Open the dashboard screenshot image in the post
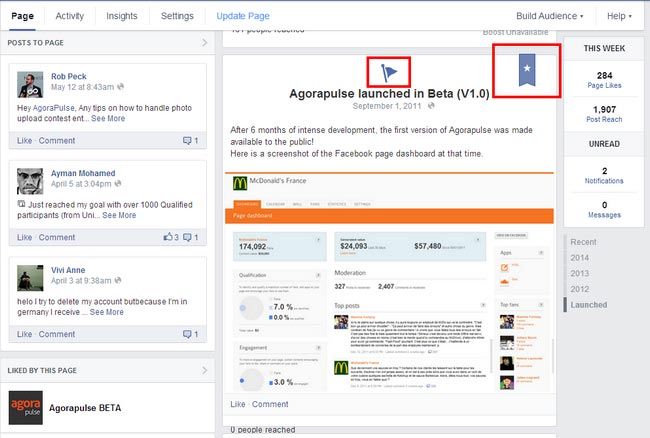 pos(389,282)
